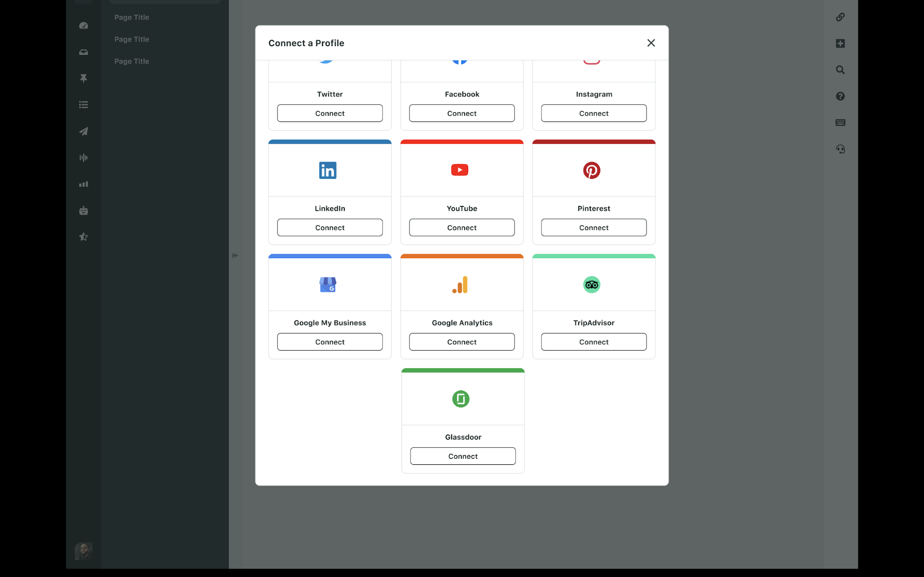Click the user avatar at bottom left

tap(83, 551)
